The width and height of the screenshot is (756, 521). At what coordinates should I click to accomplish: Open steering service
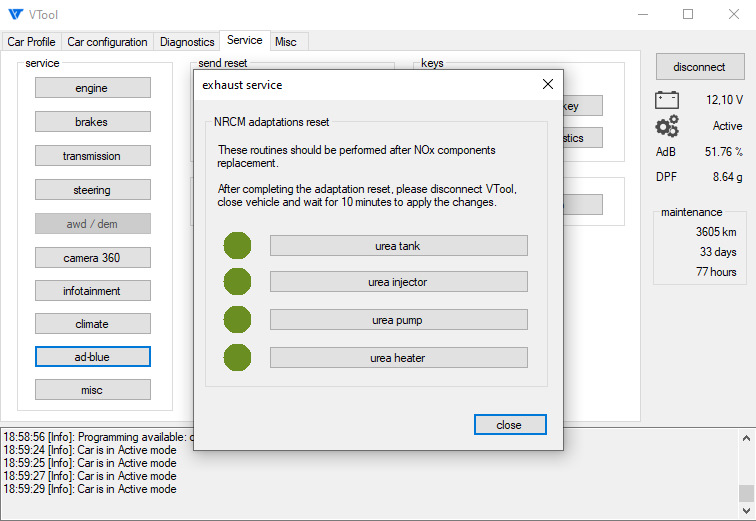coord(93,190)
